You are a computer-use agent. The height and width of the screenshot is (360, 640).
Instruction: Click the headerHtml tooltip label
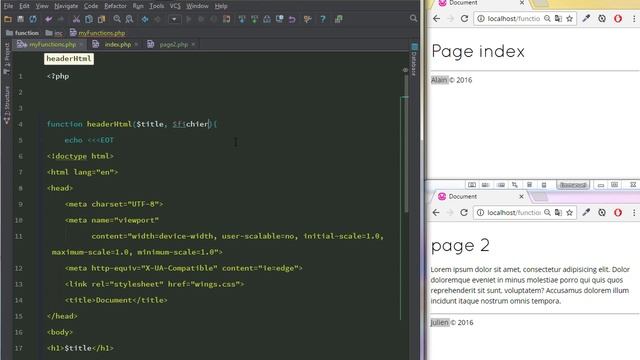coord(69,59)
